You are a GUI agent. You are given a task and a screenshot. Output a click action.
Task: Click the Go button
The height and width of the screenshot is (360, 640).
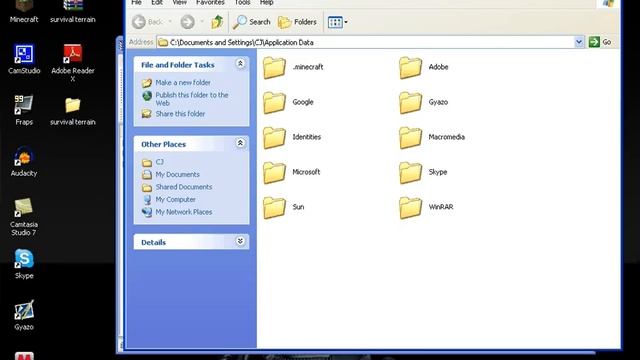(x=600, y=42)
